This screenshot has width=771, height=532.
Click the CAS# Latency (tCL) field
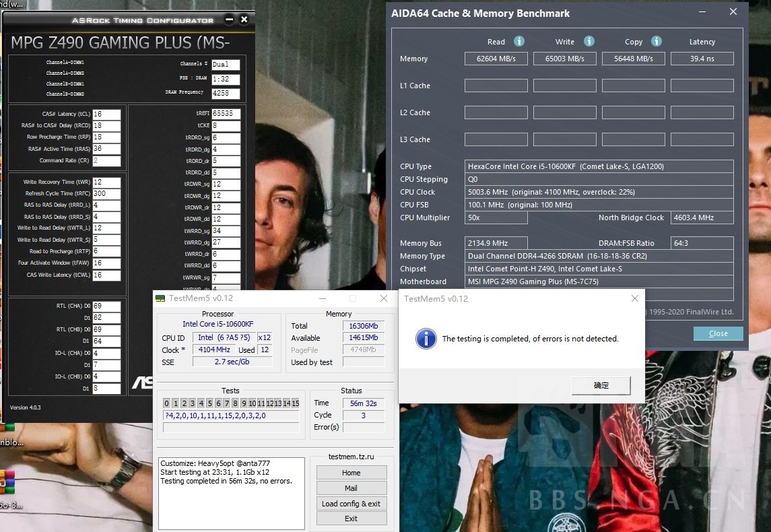106,114
